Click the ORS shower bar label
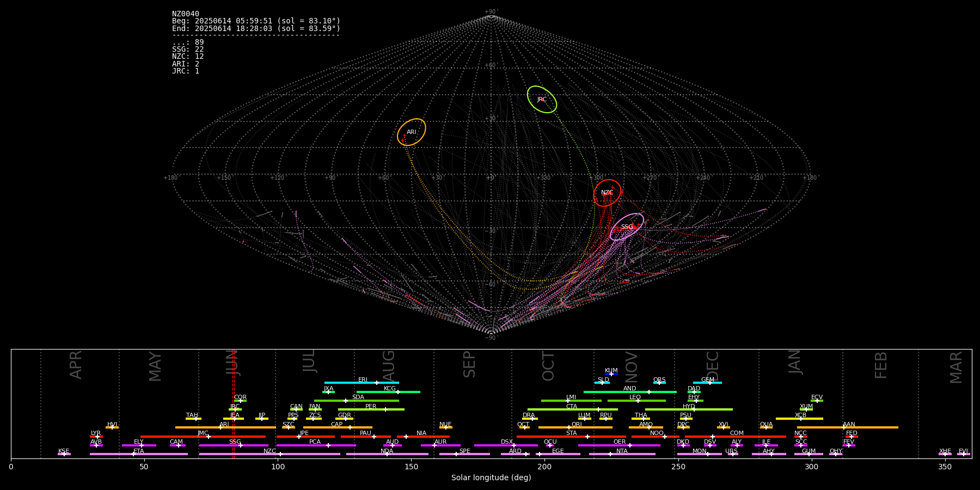The width and height of the screenshot is (980, 490). click(x=659, y=380)
